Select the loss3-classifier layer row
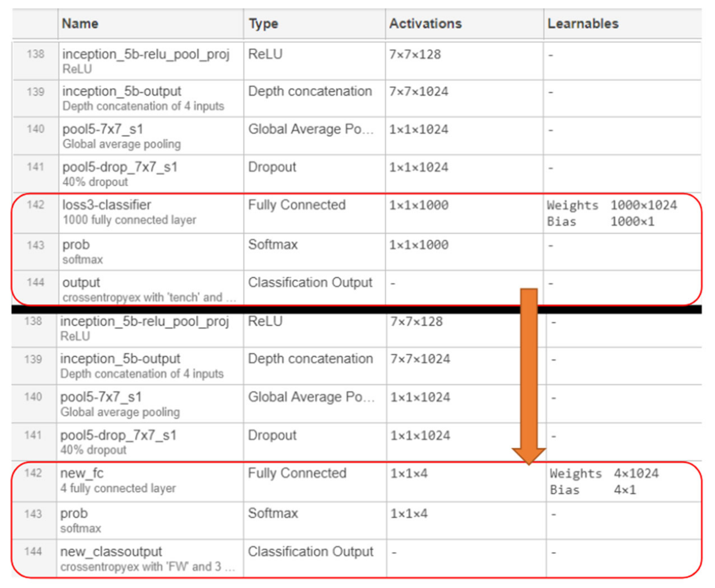This screenshot has width=715, height=588. (107, 205)
